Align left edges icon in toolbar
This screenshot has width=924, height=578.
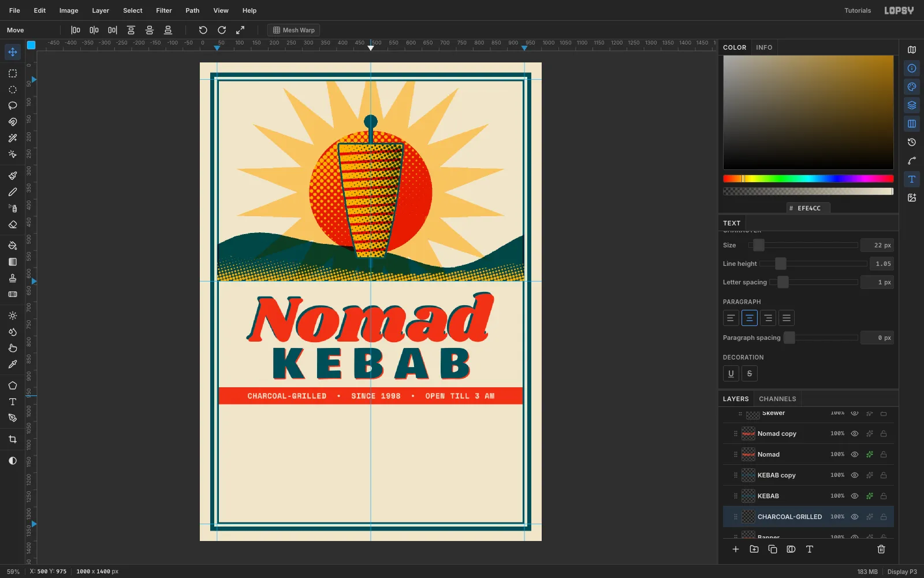(76, 30)
